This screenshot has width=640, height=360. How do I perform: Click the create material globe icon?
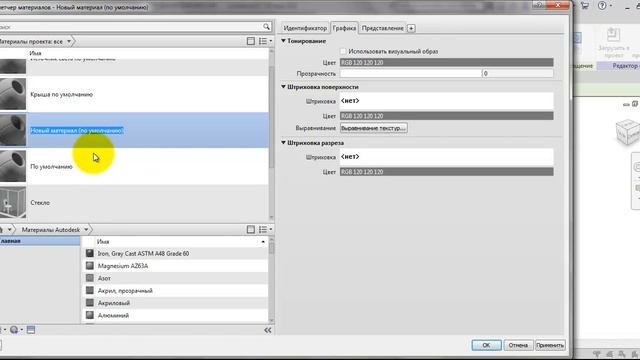(x=14, y=330)
